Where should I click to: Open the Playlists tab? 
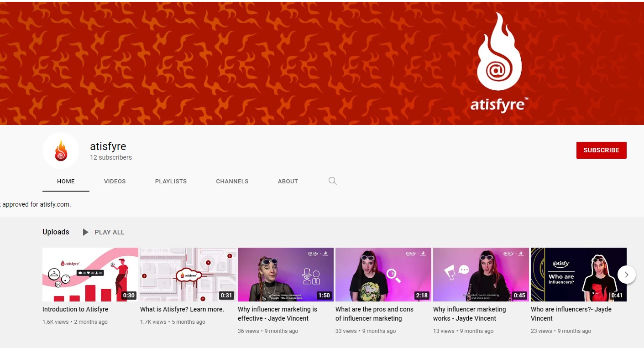[171, 181]
